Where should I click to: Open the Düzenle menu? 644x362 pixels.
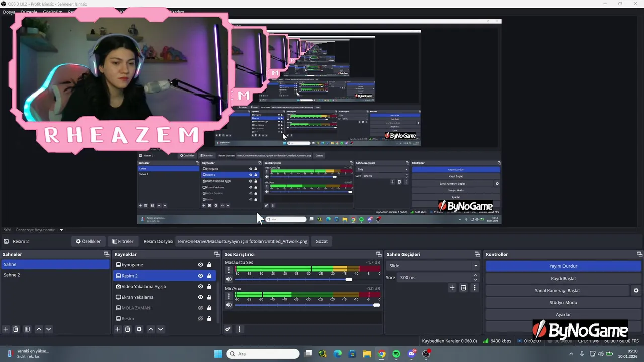[29, 12]
